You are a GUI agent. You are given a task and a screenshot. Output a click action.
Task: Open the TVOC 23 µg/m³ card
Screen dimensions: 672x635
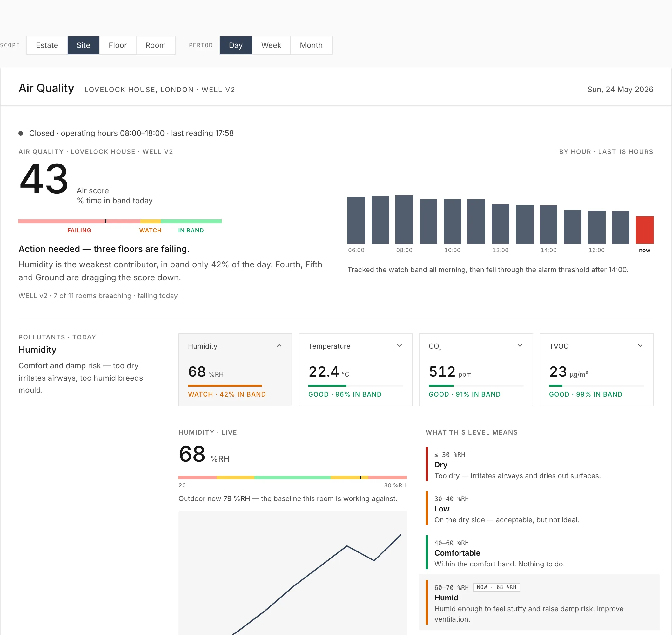pos(596,370)
